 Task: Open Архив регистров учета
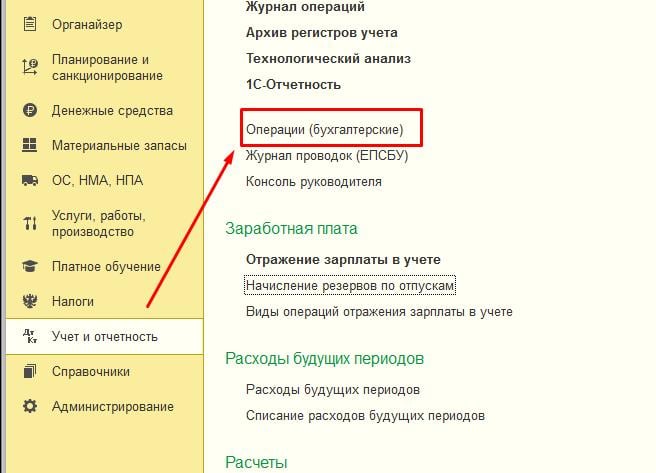click(x=321, y=33)
